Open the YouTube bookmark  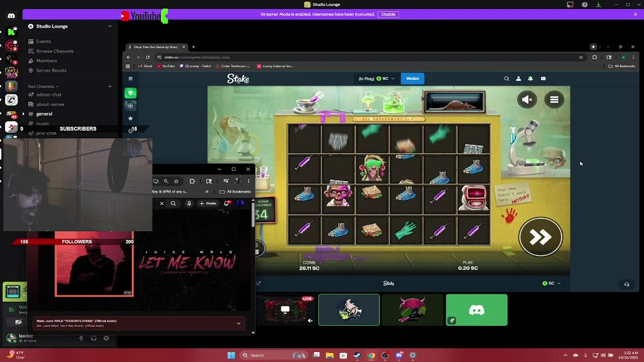165,66
